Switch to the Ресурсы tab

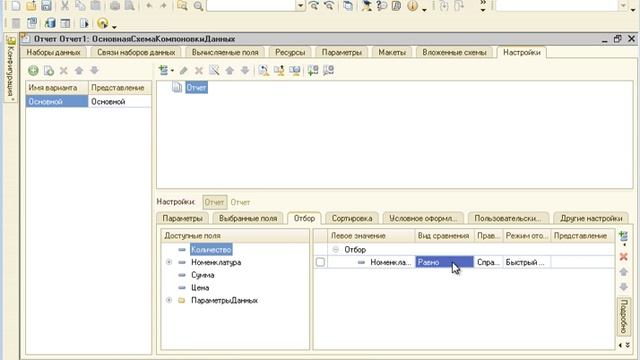(290, 52)
